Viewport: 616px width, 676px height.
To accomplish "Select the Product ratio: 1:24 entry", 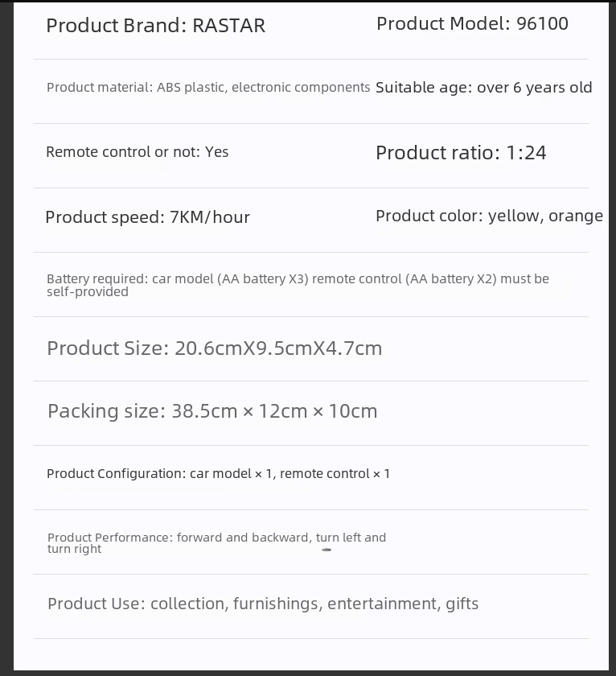I will [x=461, y=153].
